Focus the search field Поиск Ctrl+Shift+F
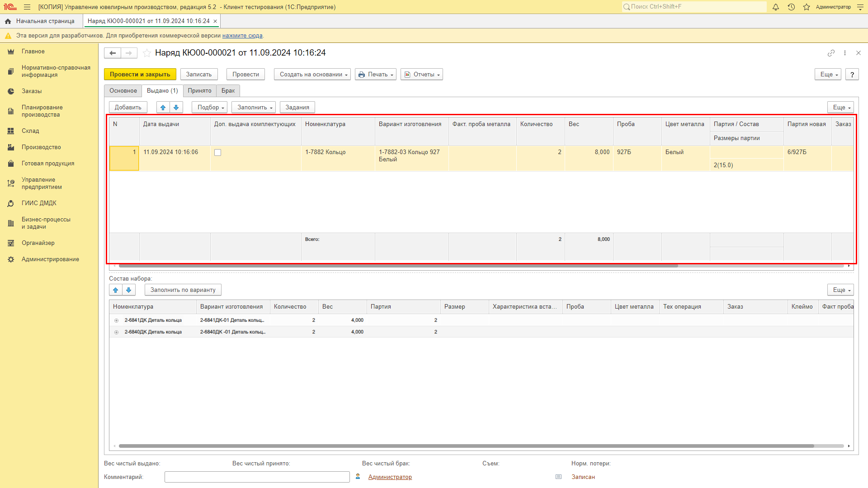 (x=694, y=7)
